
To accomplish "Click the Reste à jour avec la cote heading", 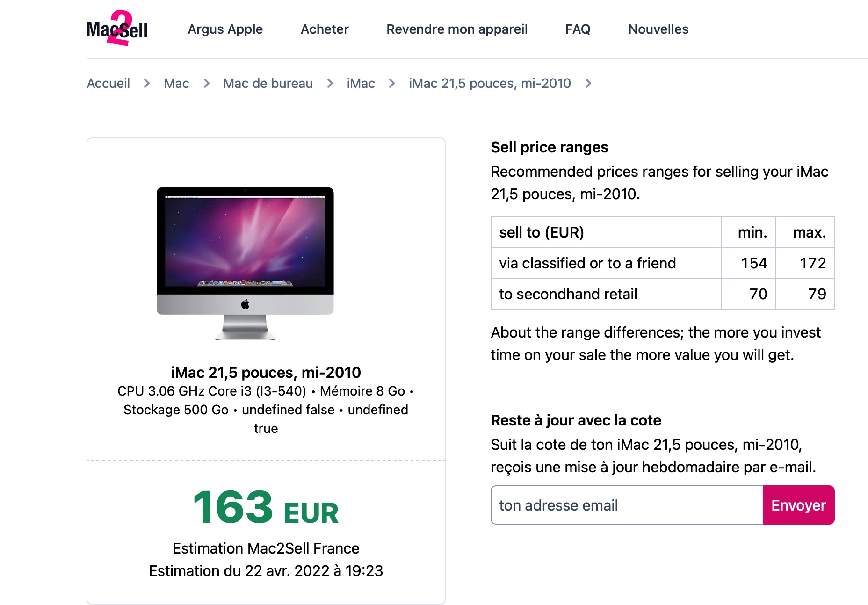I will point(576,420).
